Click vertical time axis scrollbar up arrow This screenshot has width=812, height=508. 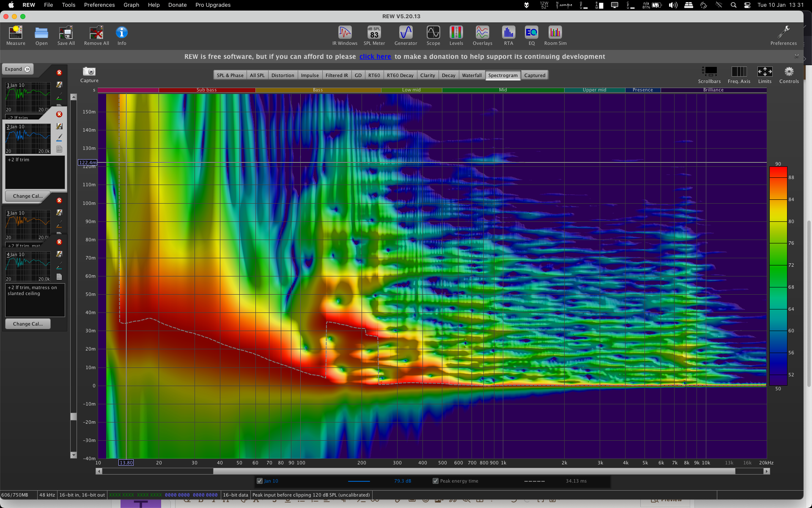click(x=74, y=97)
